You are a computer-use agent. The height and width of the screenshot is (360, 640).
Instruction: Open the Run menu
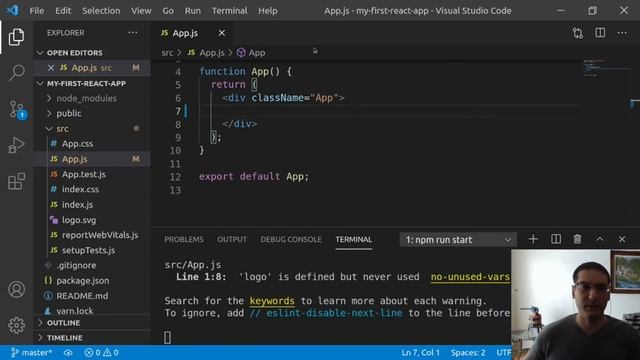pyautogui.click(x=193, y=11)
